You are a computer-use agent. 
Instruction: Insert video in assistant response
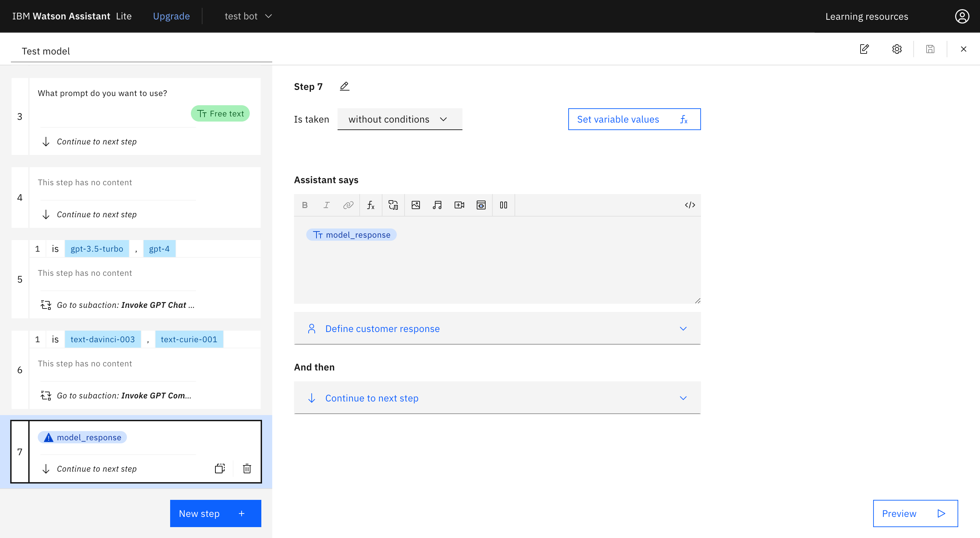(459, 205)
